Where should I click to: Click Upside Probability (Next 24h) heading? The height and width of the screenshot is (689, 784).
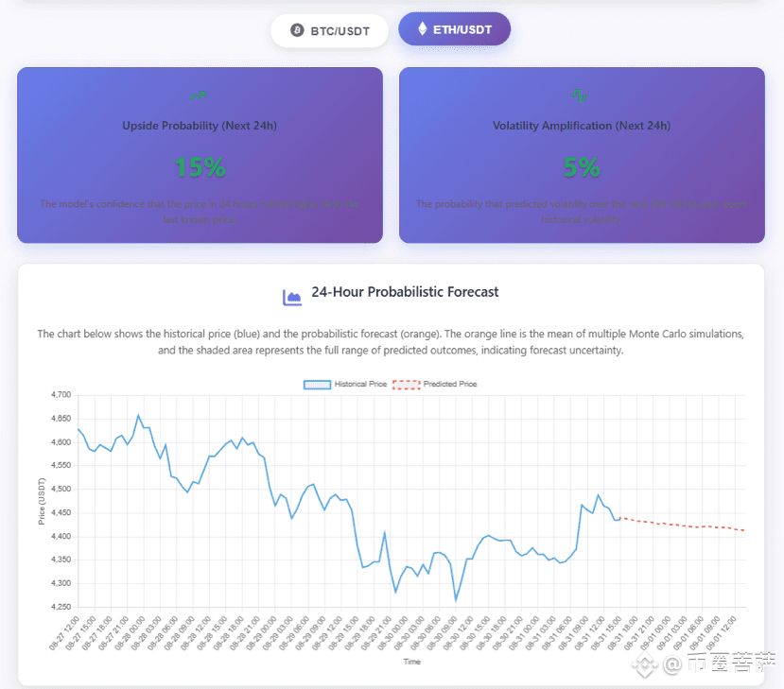[200, 126]
